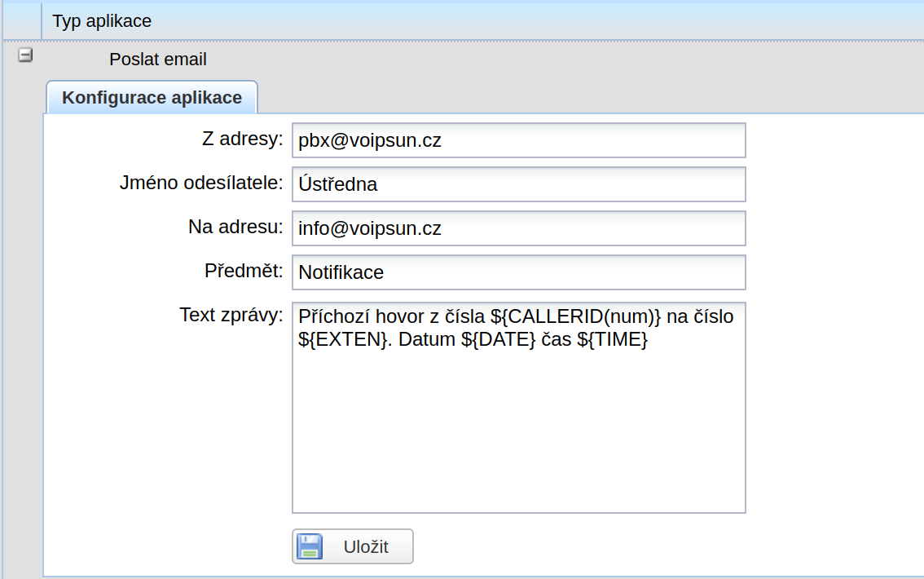Click the Na adresu email field
Image resolution: width=924 pixels, height=579 pixels.
(518, 228)
